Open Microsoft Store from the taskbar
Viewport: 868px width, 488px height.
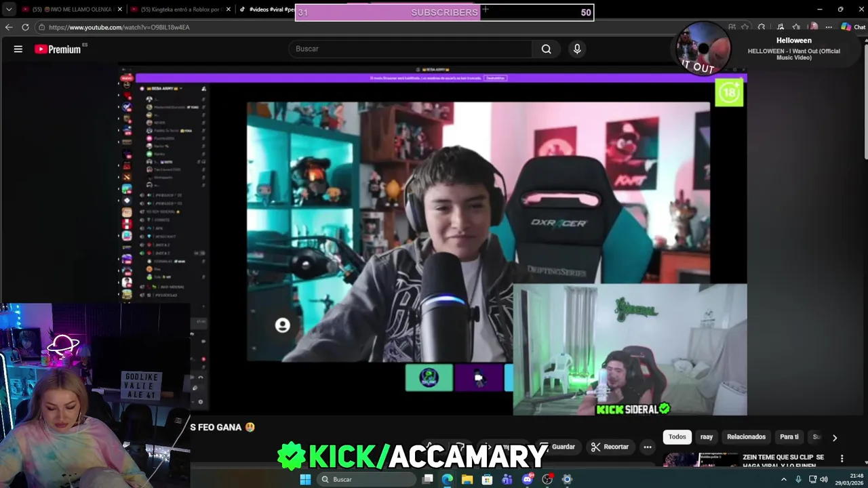point(487,479)
